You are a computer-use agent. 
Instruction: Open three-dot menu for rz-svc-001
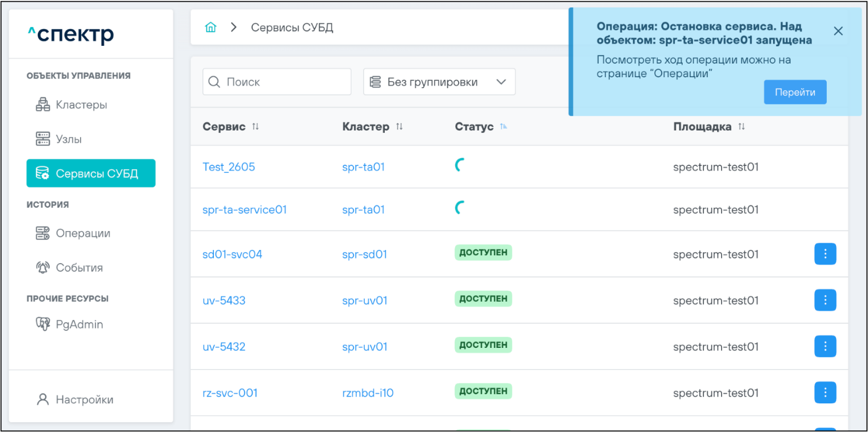(x=825, y=393)
